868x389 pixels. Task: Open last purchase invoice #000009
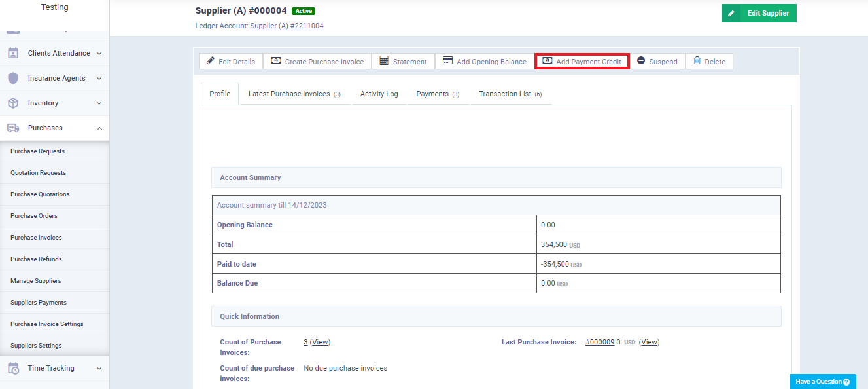(x=600, y=342)
